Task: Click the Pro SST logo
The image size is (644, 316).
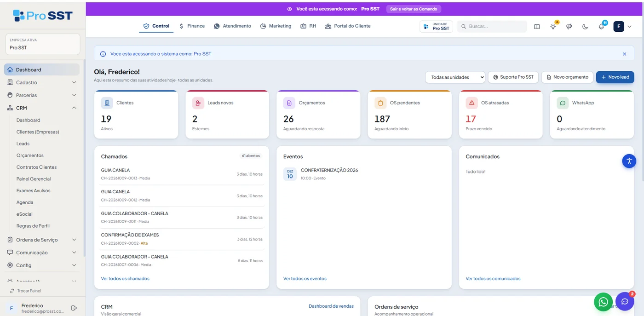Action: (43, 16)
